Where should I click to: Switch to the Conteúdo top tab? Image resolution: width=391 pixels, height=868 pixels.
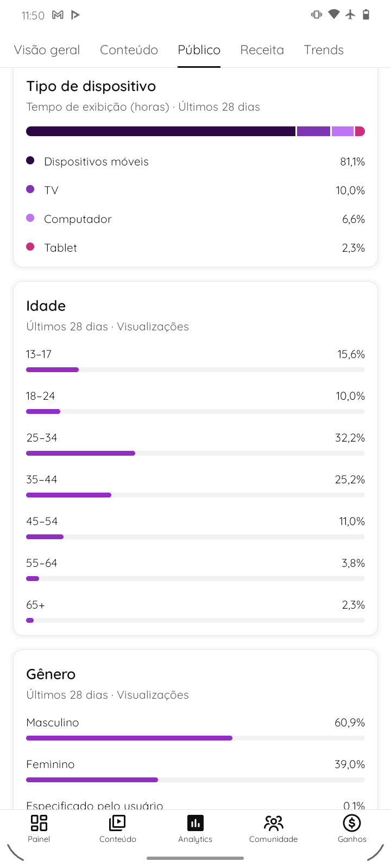(129, 50)
